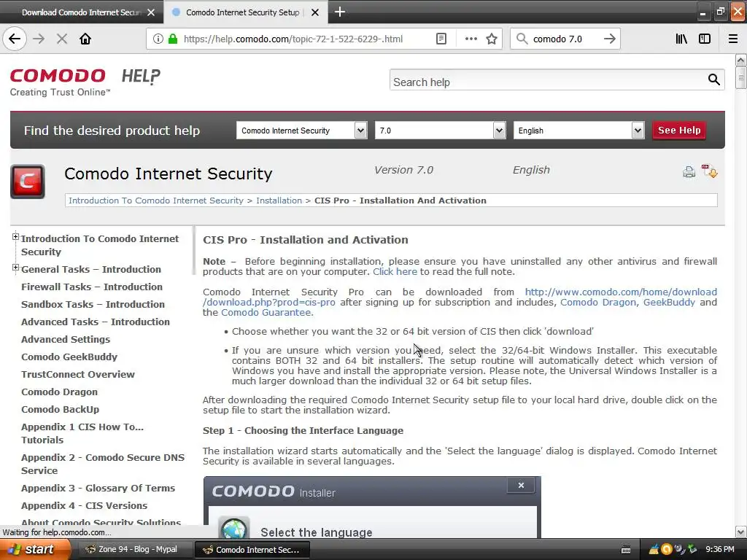Screen dimensions: 747x560
Task: Expand General Tasks – Introduction tree node
Action: (x=16, y=268)
